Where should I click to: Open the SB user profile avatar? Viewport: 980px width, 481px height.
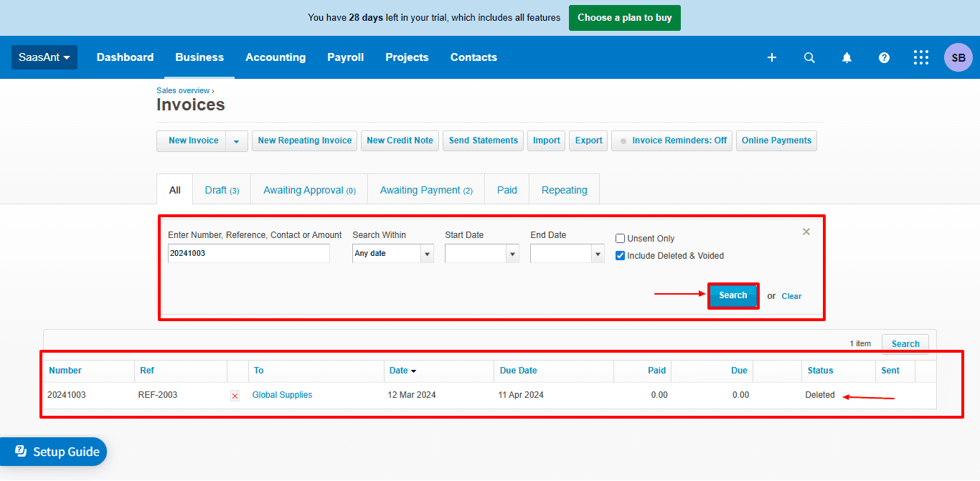tap(958, 58)
